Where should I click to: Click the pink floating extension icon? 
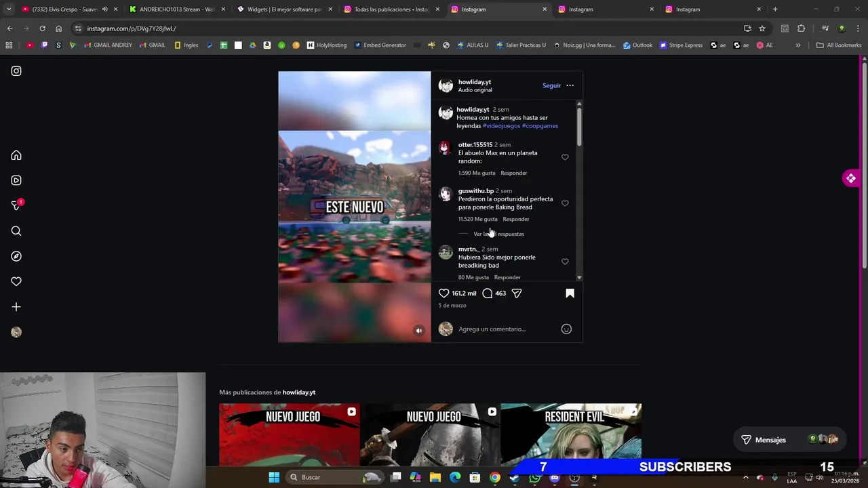click(x=850, y=178)
